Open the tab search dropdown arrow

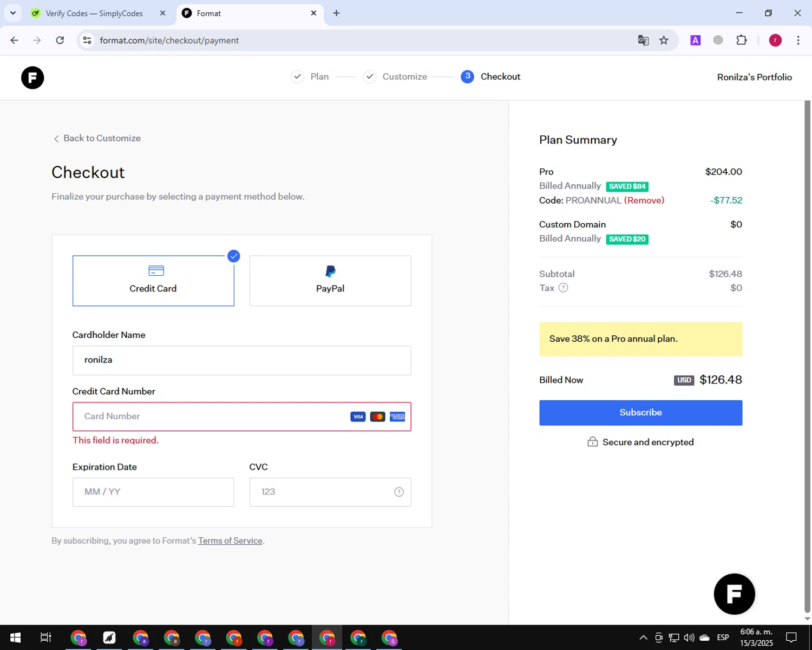(13, 13)
